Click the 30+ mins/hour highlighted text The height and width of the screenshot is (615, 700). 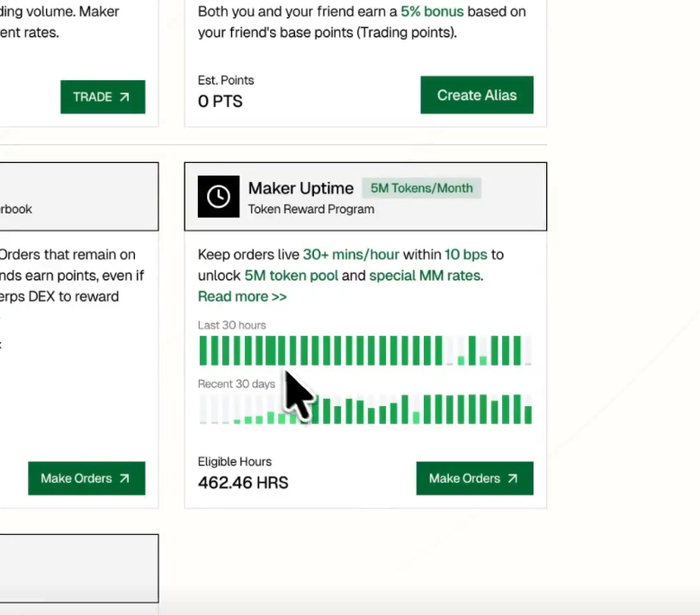tap(351, 255)
